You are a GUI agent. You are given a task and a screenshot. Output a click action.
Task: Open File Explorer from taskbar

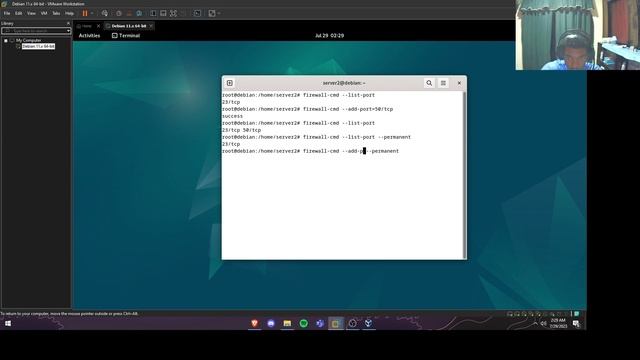point(287,324)
